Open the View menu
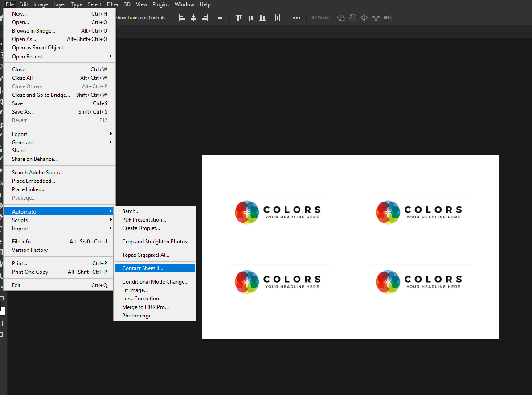Viewport: 532px width, 395px height. click(x=141, y=4)
